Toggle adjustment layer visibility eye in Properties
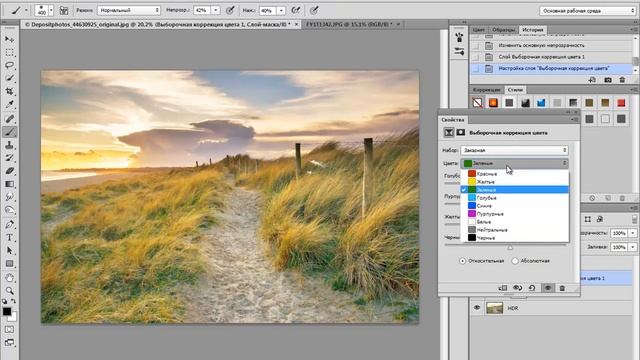 548,288
